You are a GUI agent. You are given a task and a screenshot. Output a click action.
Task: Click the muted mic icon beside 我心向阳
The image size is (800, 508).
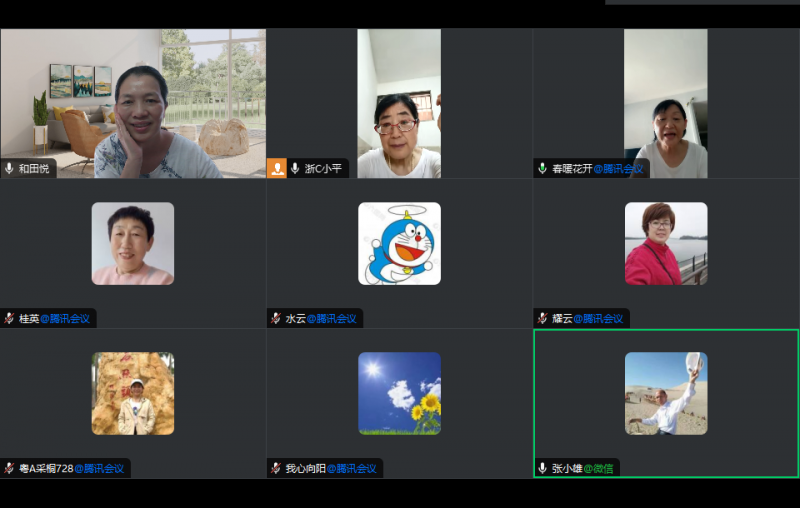click(x=275, y=468)
